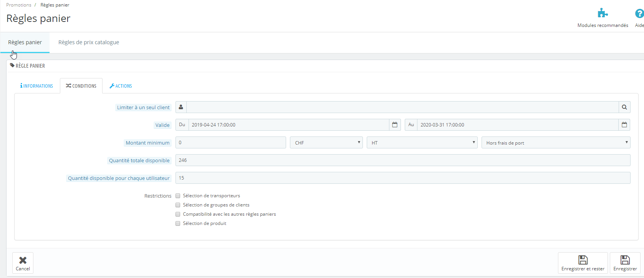
Task: Go to Promotions breadcrumb link
Action: click(19, 5)
